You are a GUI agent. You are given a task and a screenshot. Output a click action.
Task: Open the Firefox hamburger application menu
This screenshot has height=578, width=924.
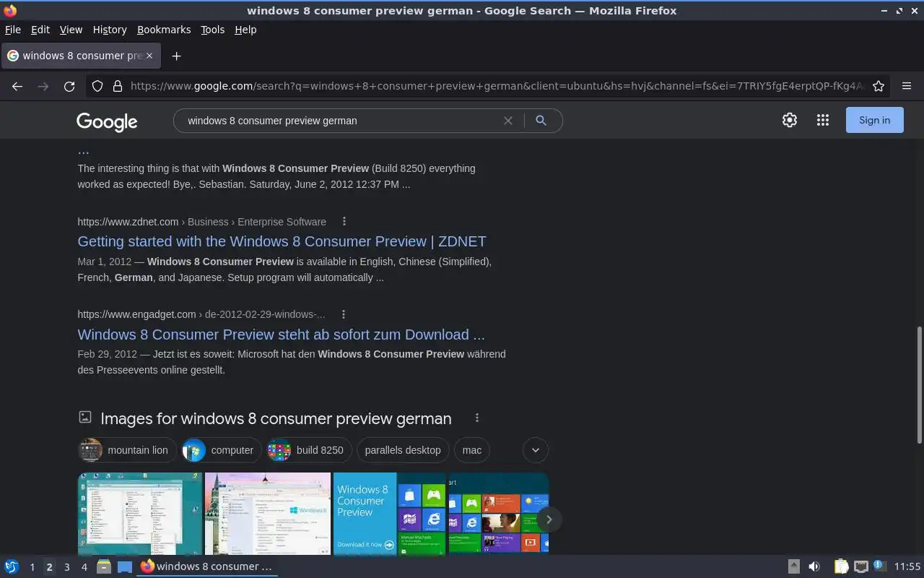pyautogui.click(x=907, y=86)
